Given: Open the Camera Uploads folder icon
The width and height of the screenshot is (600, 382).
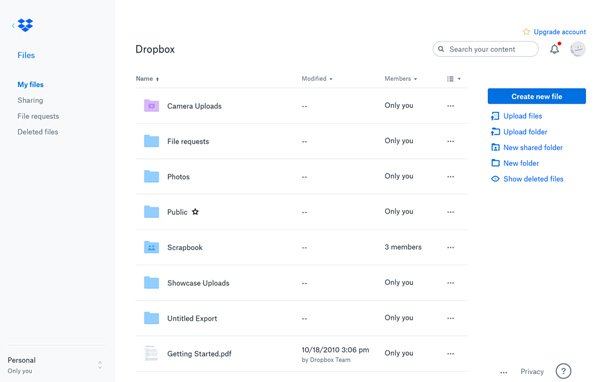Looking at the screenshot, I should tap(152, 106).
